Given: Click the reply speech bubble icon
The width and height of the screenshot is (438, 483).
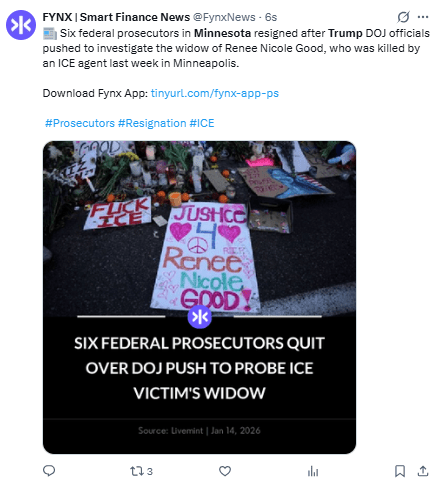Looking at the screenshot, I should pos(49,471).
